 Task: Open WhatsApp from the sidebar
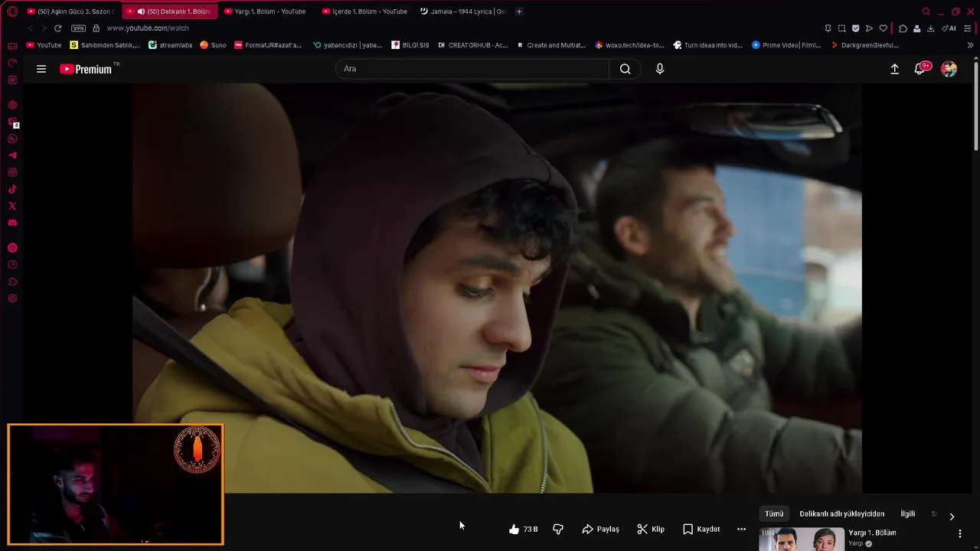click(12, 139)
